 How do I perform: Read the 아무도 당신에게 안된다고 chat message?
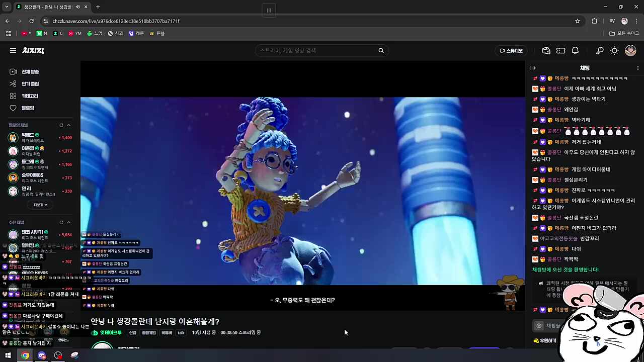(x=584, y=155)
